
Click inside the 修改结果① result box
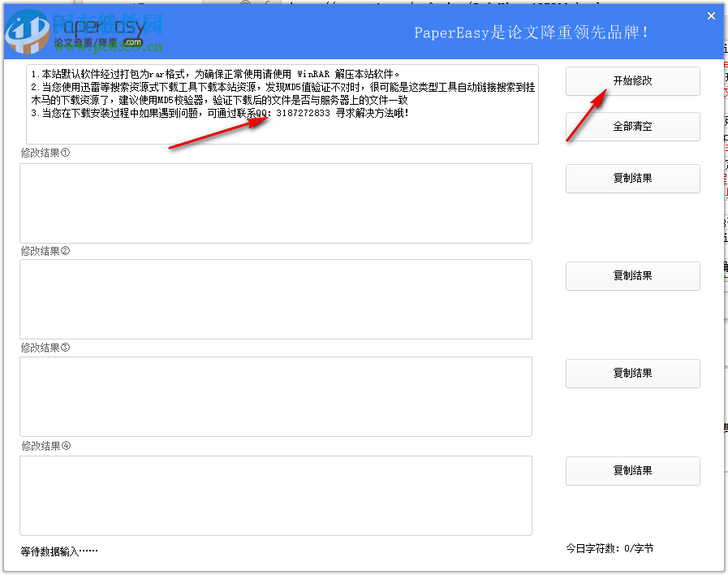pyautogui.click(x=276, y=203)
